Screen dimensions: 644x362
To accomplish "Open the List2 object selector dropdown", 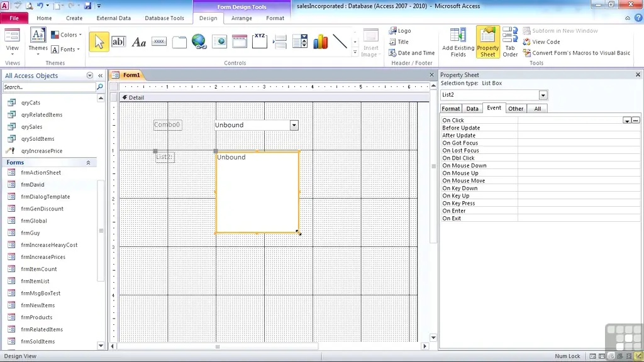I will point(543,96).
